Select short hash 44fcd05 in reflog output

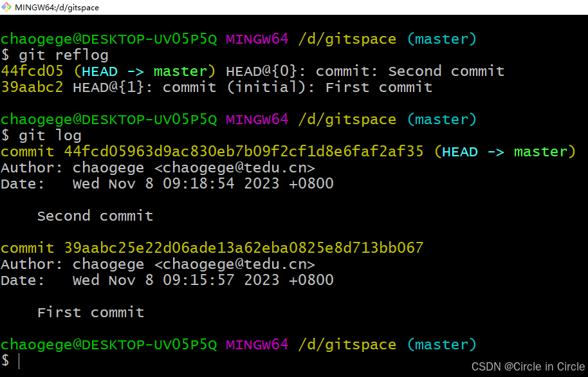click(x=32, y=71)
